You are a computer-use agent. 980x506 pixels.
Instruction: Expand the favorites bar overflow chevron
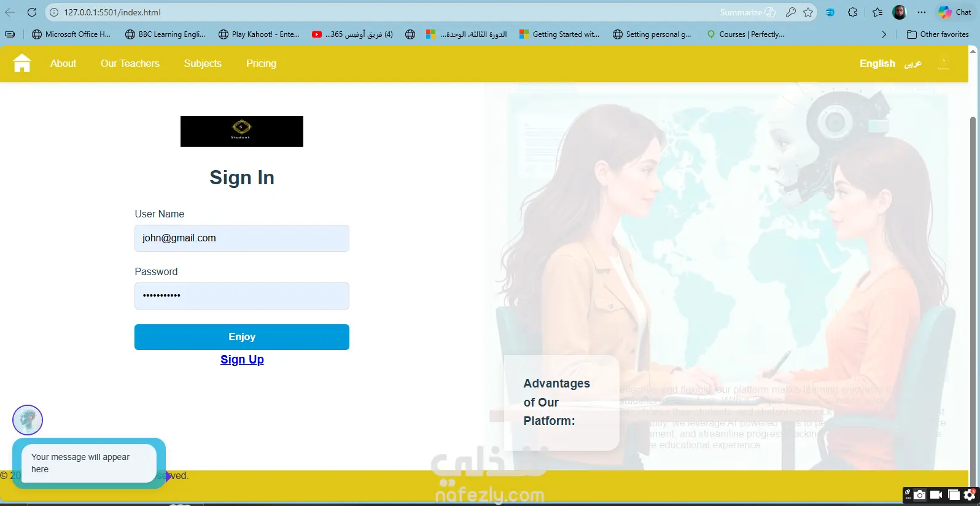click(884, 34)
